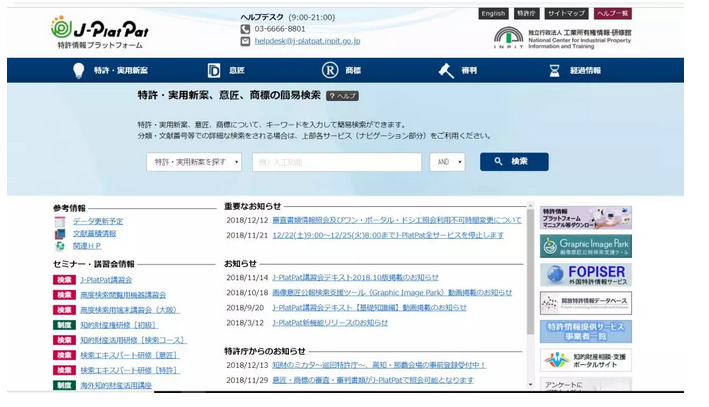Expand the AND operator dropdown

point(447,162)
